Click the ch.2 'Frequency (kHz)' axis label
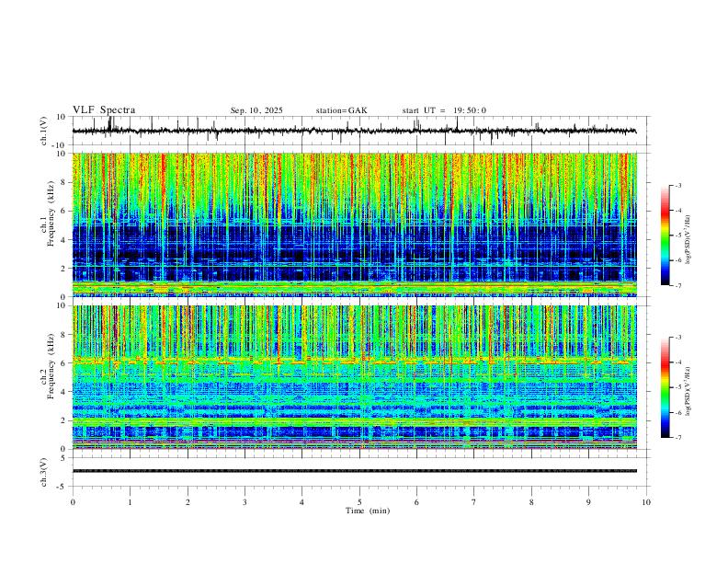 click(51, 366)
